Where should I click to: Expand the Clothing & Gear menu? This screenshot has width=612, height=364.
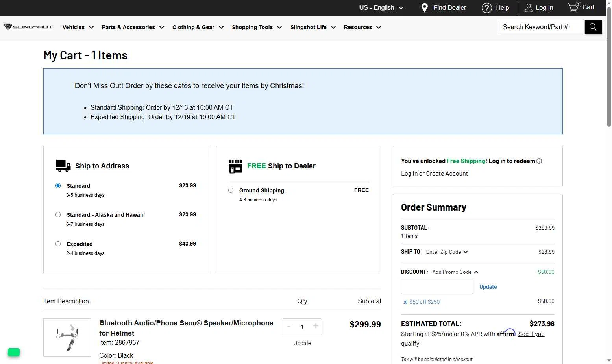(x=198, y=27)
